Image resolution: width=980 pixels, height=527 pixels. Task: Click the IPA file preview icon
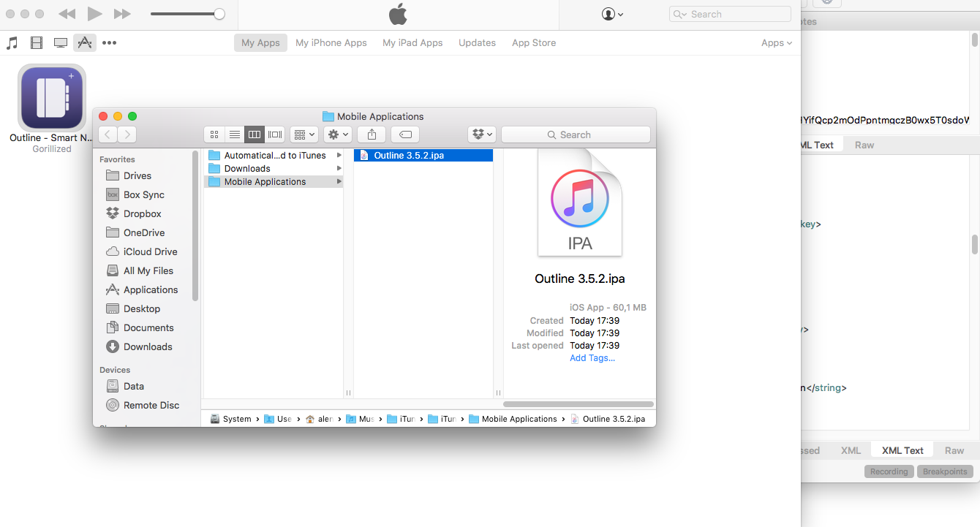pos(580,202)
